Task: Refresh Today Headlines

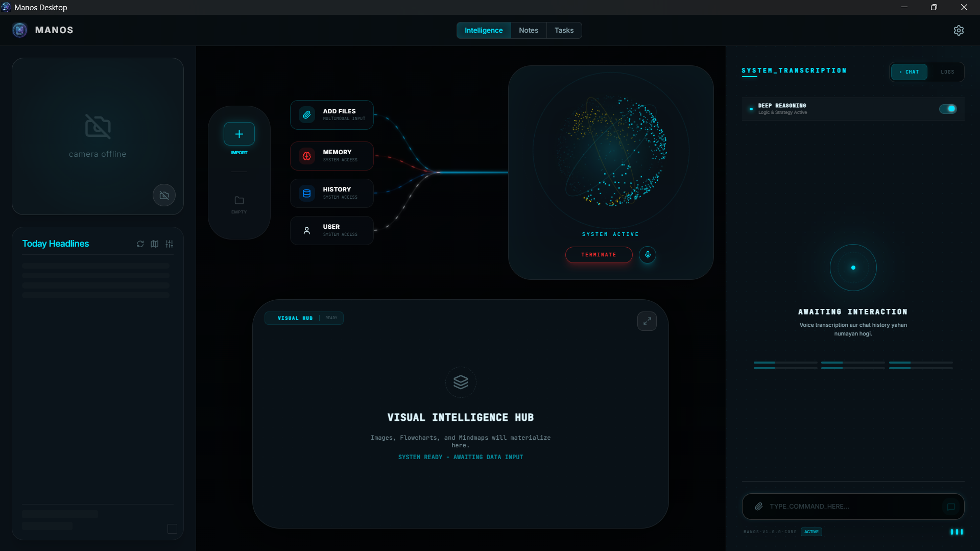Action: (x=140, y=244)
